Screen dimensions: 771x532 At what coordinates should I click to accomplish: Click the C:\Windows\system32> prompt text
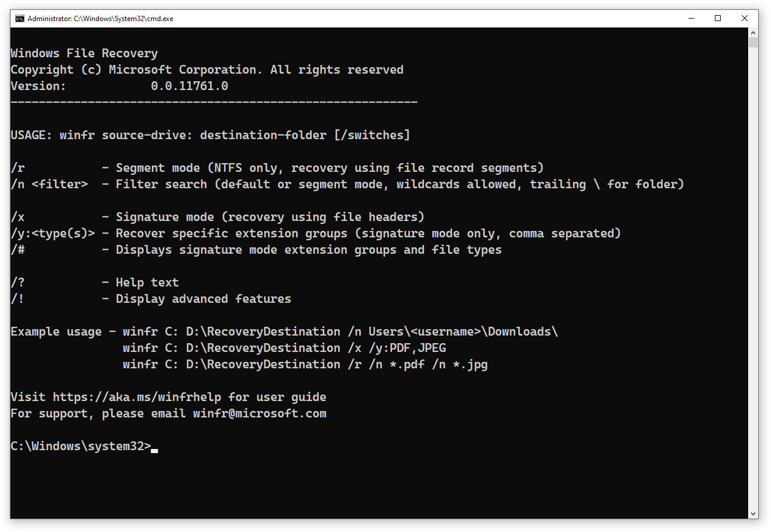point(80,446)
